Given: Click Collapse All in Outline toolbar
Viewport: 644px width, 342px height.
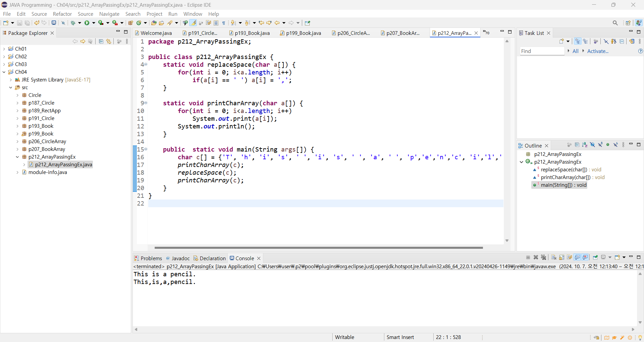Looking at the screenshot, I should [x=577, y=145].
